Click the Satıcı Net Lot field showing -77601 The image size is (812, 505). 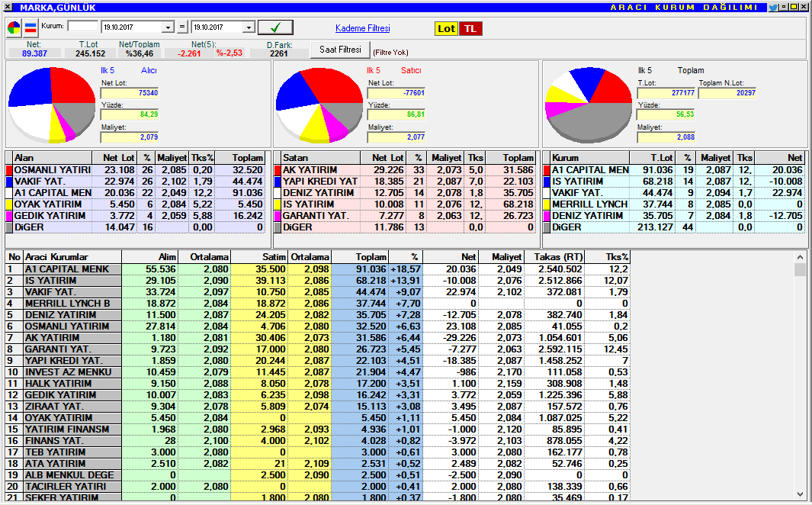pyautogui.click(x=396, y=93)
